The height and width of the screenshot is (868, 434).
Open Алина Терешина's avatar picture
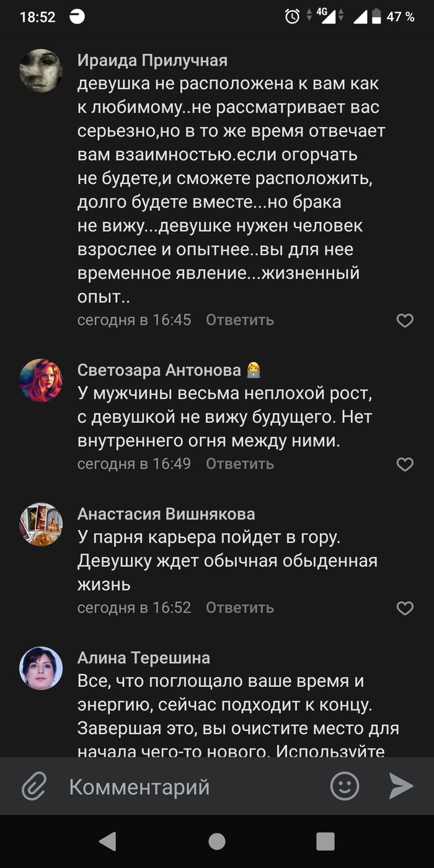(42, 668)
